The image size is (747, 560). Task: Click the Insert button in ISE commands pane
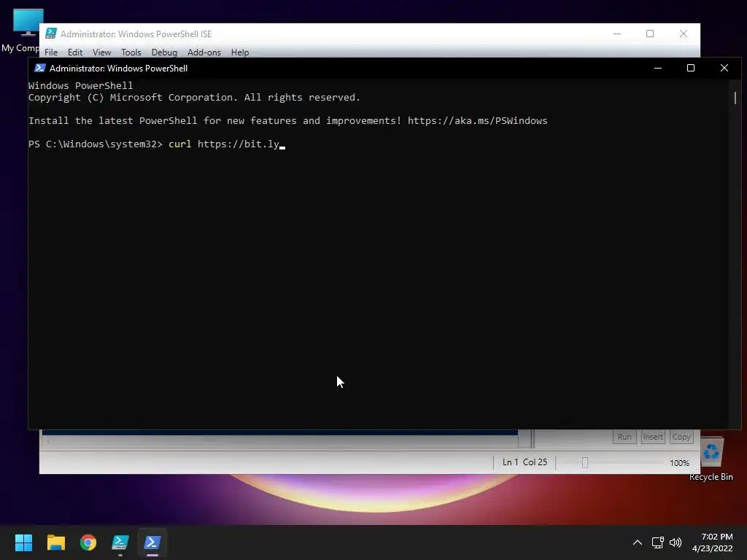(653, 437)
